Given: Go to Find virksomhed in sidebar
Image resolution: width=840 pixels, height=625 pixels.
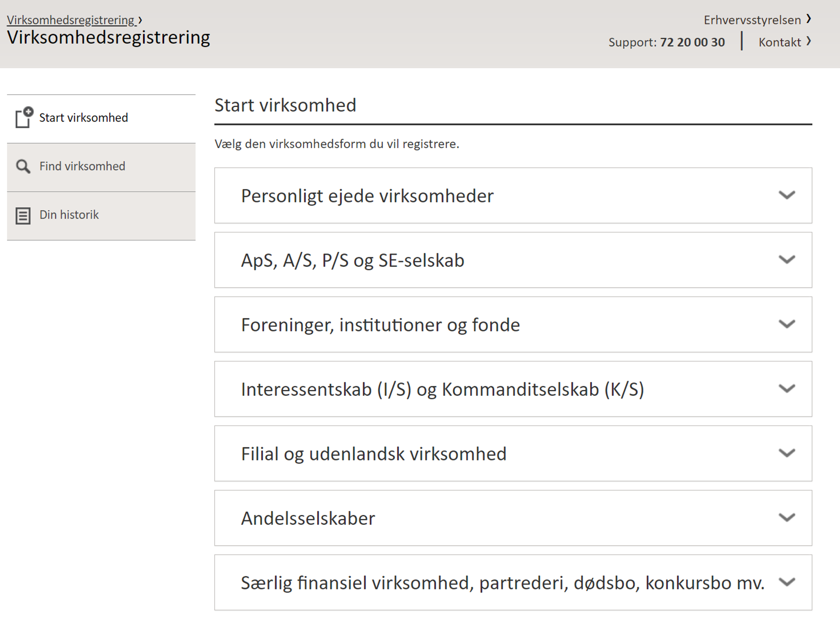Looking at the screenshot, I should pos(82,167).
